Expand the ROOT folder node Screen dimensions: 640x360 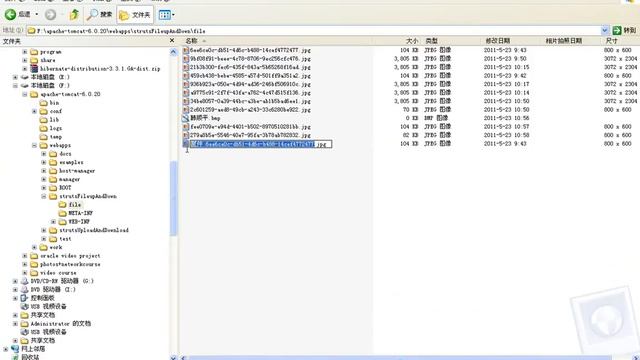44,188
